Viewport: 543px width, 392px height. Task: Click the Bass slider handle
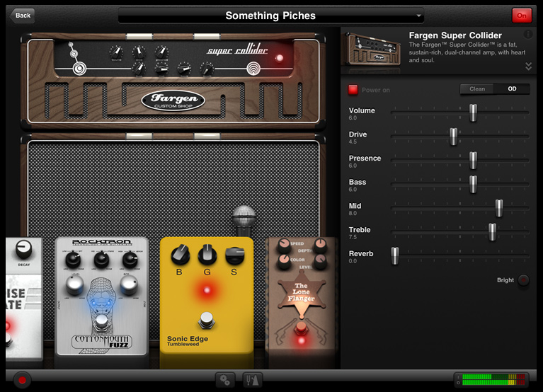coord(473,185)
